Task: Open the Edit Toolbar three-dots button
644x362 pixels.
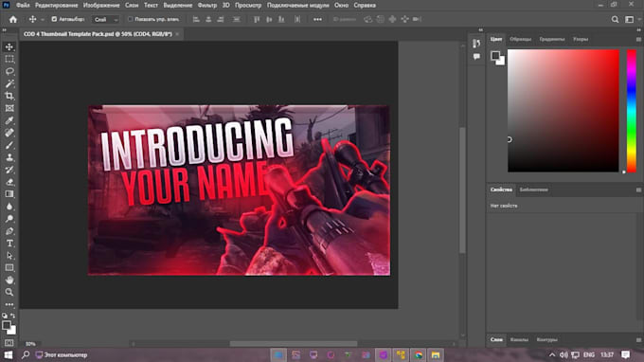Action: (x=9, y=304)
